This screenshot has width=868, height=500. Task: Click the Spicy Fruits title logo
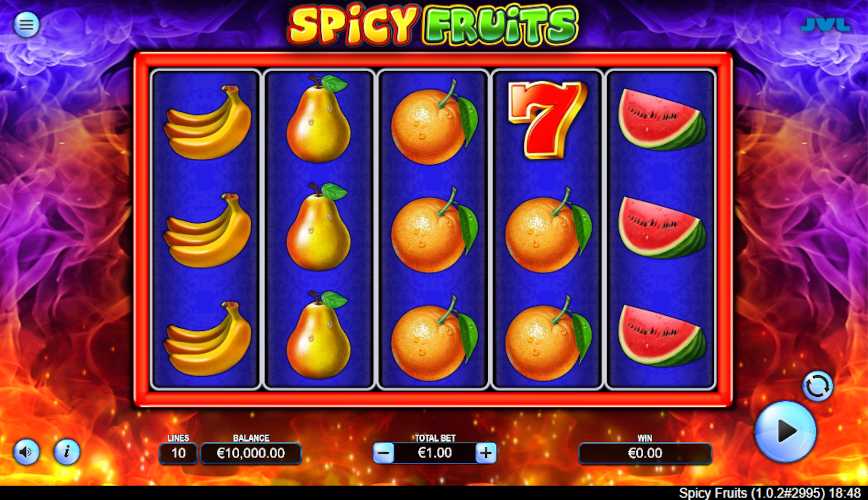[x=433, y=25]
